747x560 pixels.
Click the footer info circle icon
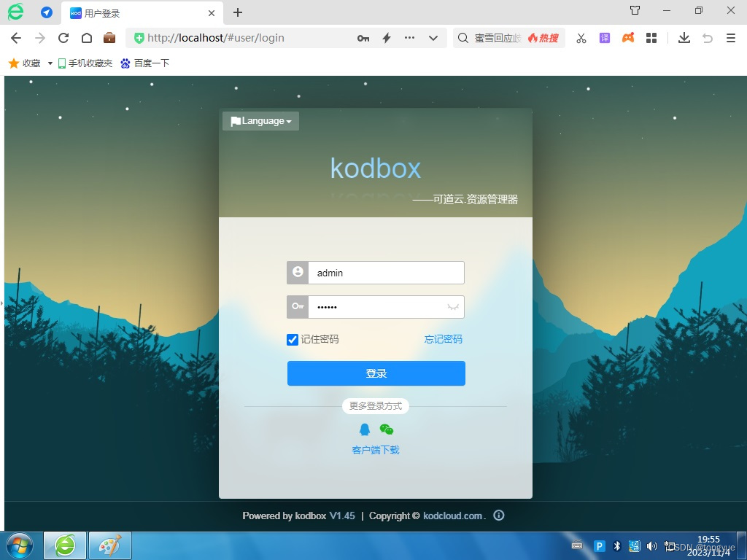click(x=499, y=516)
